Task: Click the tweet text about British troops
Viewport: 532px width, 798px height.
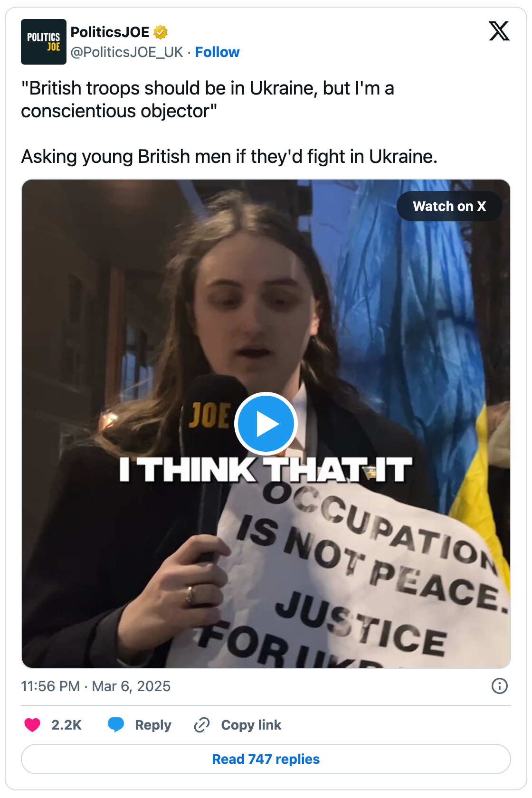Action: click(208, 100)
